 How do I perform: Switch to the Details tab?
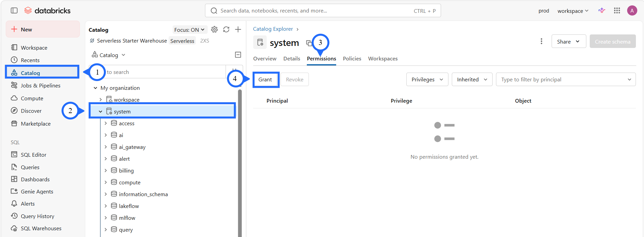tap(292, 58)
